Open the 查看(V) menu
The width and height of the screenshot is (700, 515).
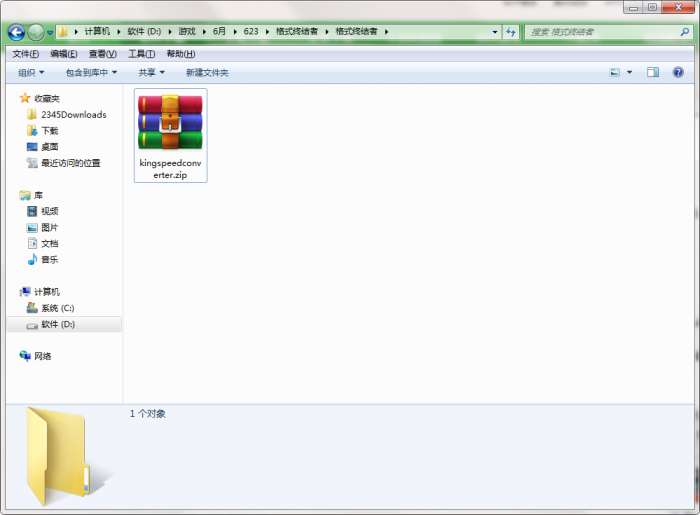103,54
